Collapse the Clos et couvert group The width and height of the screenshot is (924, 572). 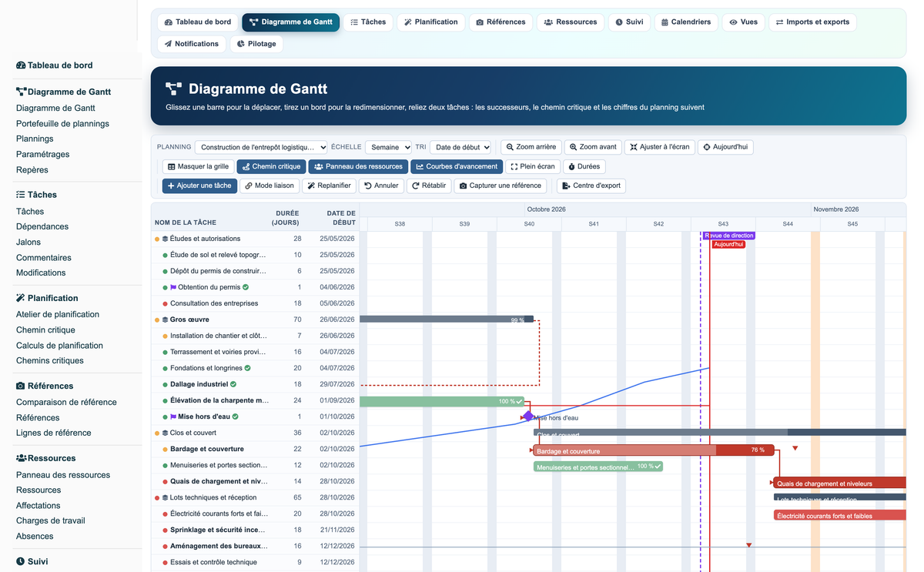(x=166, y=433)
